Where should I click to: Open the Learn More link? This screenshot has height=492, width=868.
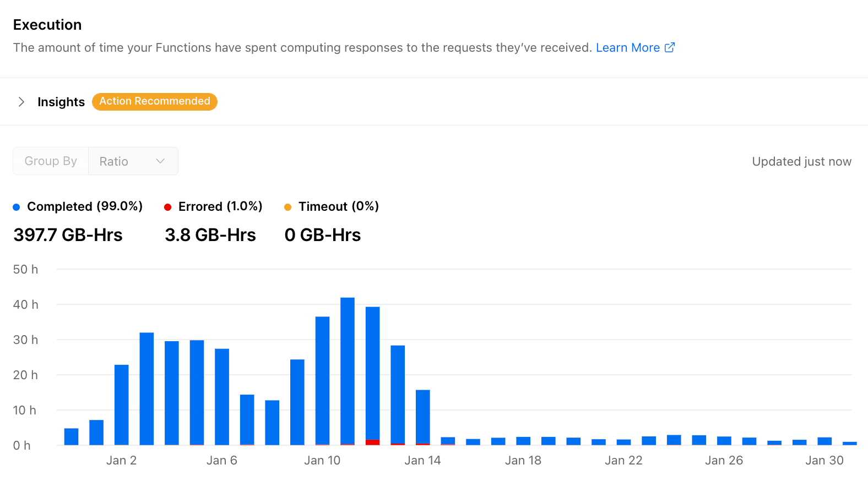click(x=628, y=47)
